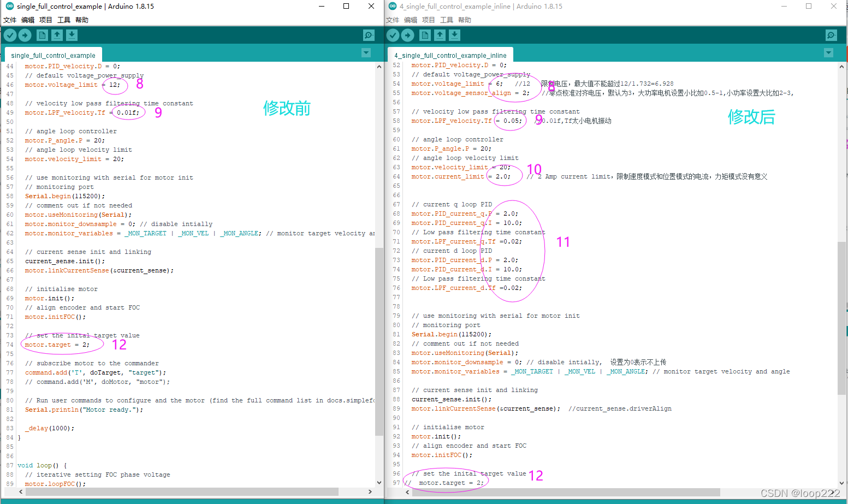Click motor.initFOC() line in right editor
The height and width of the screenshot is (504, 848).
tap(442, 455)
